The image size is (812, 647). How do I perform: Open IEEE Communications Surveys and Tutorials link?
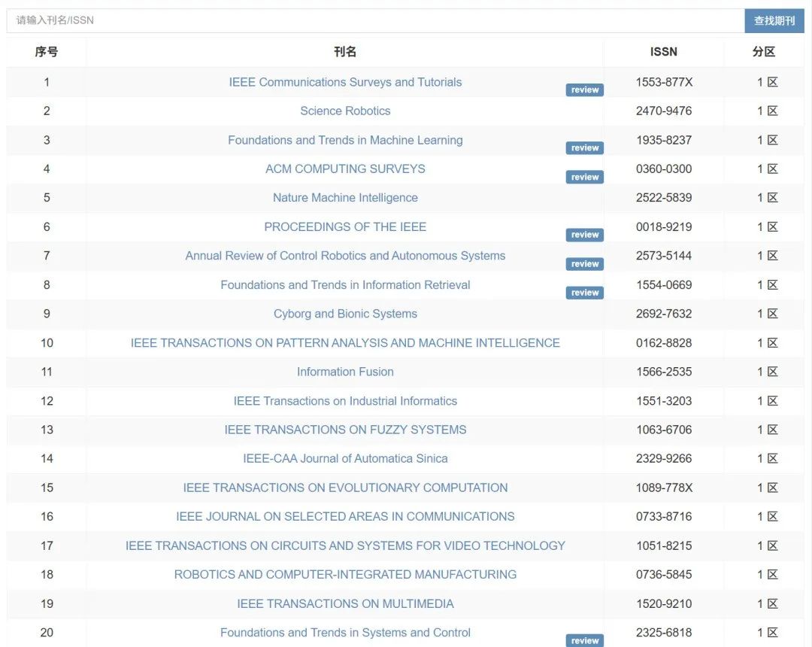(x=345, y=82)
